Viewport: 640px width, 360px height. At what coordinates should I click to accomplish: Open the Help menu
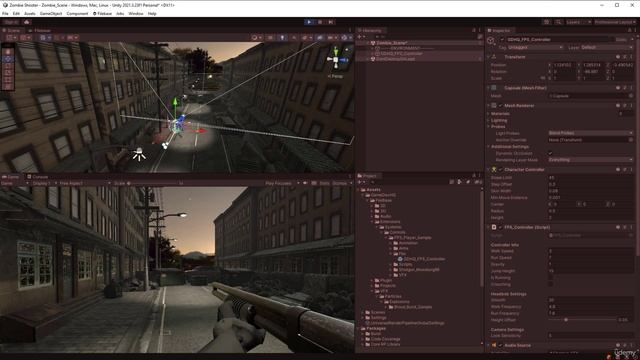tap(152, 13)
